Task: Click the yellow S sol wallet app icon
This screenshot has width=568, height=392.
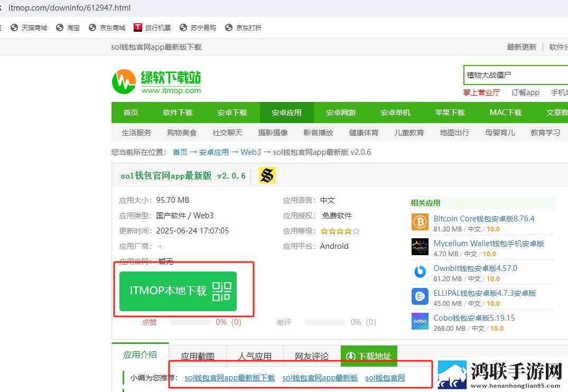Action: [267, 175]
